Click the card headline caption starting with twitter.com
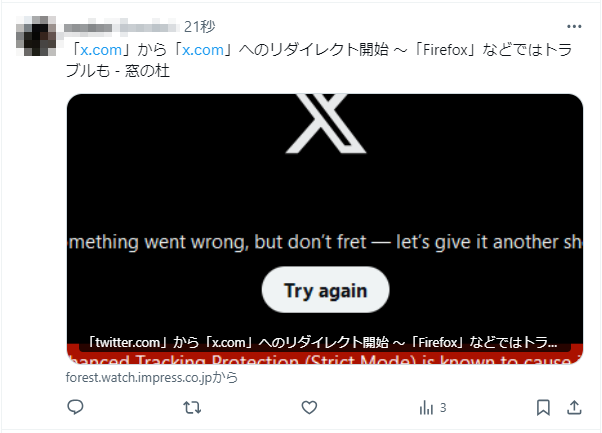The height and width of the screenshot is (433, 602). pos(323,342)
